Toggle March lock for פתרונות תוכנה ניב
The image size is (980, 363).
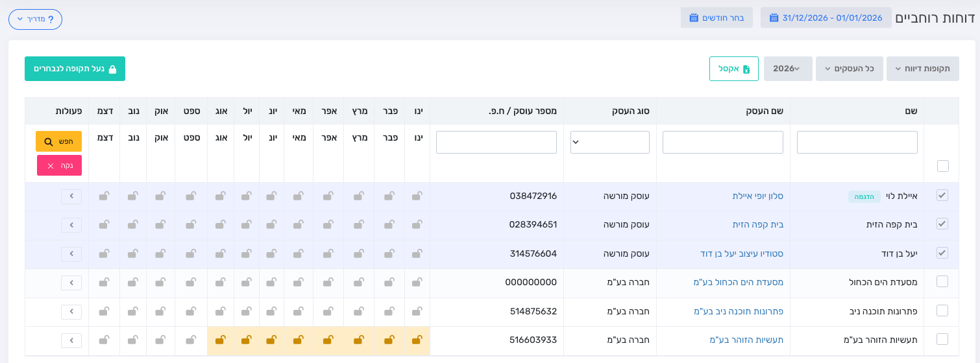[359, 312]
